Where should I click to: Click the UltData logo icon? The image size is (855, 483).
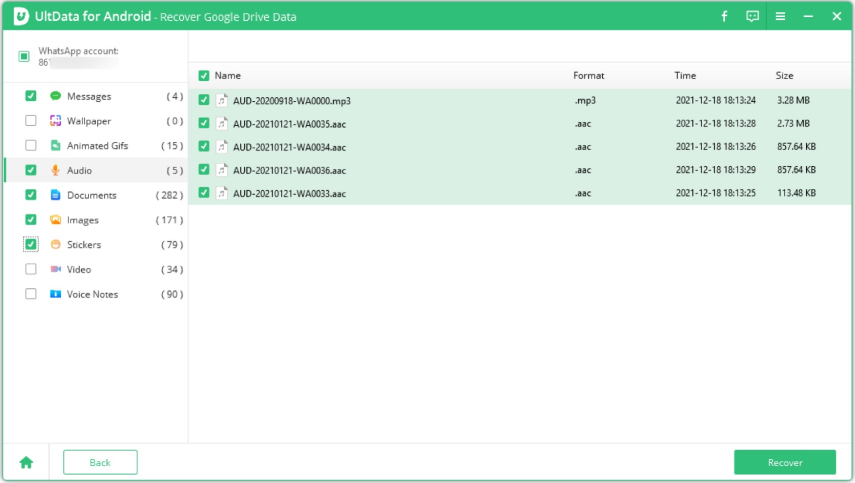(x=21, y=16)
